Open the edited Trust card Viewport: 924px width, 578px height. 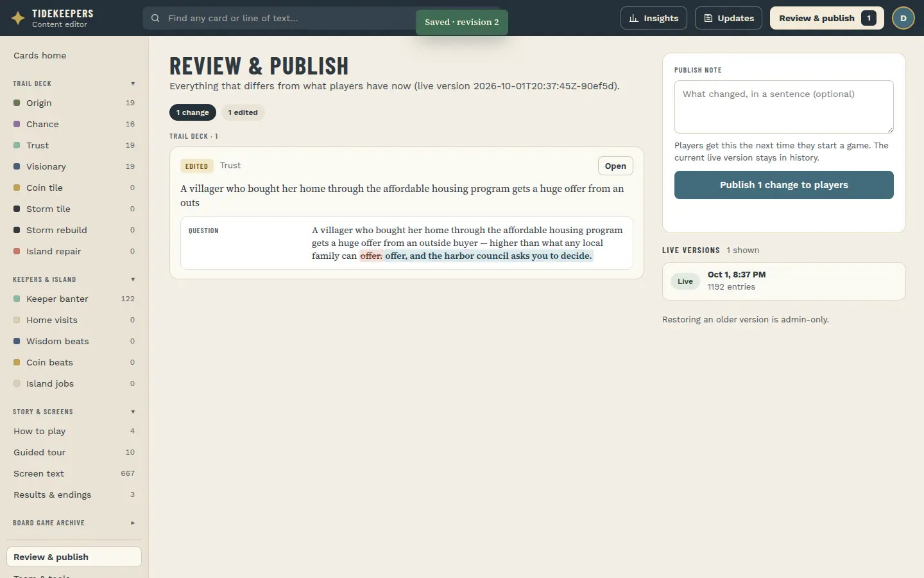pos(615,166)
